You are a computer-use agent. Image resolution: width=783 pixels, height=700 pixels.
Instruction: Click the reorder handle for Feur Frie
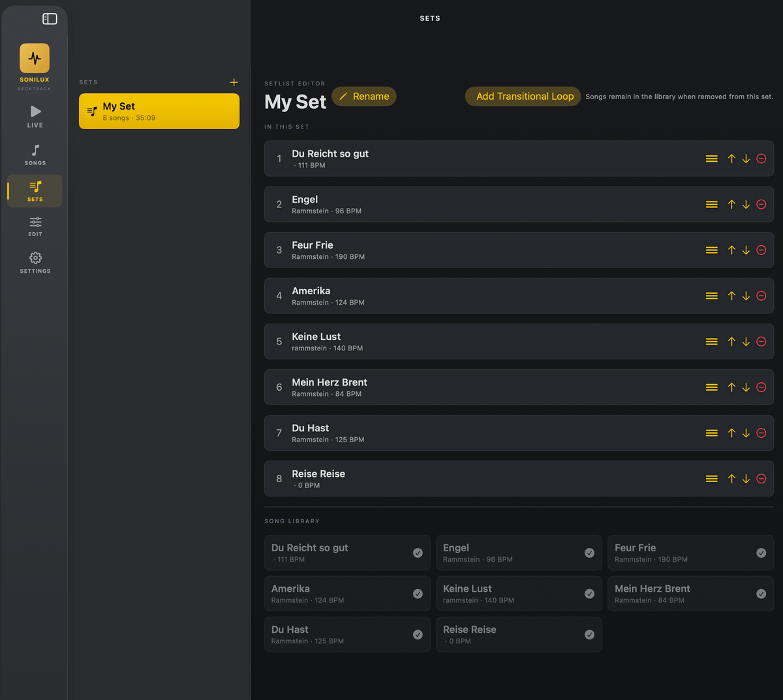point(712,250)
